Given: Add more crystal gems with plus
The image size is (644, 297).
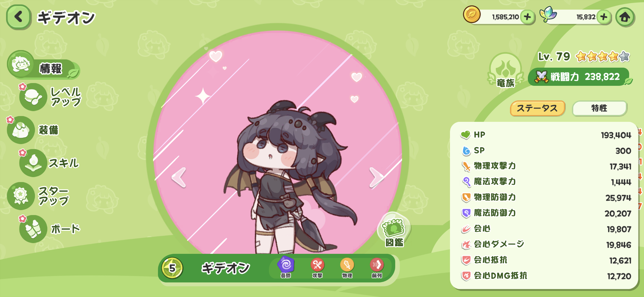Looking at the screenshot, I should point(604,17).
